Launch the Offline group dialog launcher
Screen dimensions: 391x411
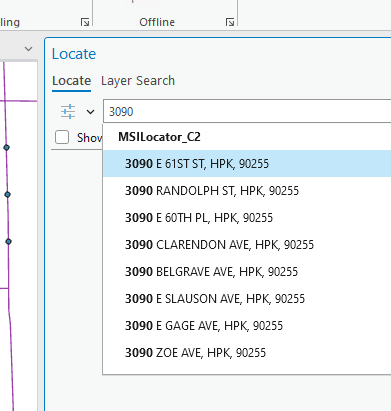(230, 22)
